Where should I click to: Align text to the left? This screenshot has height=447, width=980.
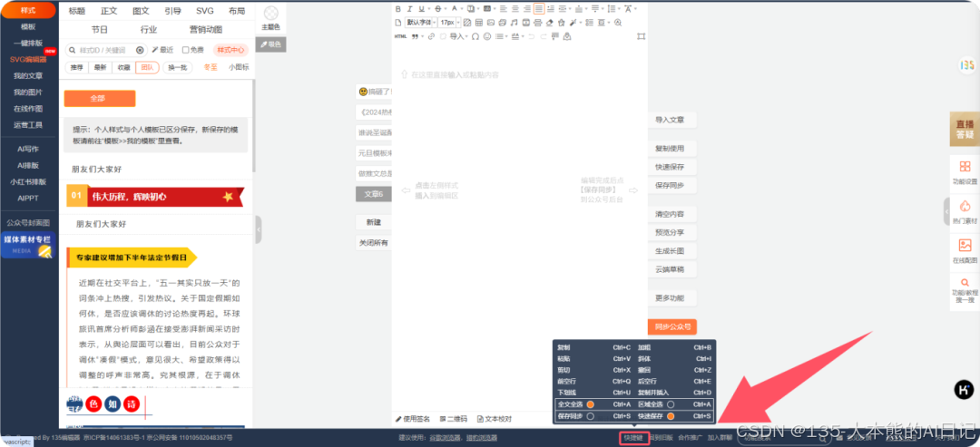(503, 9)
